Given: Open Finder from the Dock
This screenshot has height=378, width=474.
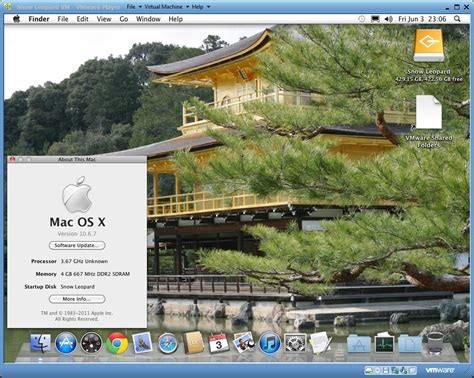Looking at the screenshot, I should (x=41, y=344).
